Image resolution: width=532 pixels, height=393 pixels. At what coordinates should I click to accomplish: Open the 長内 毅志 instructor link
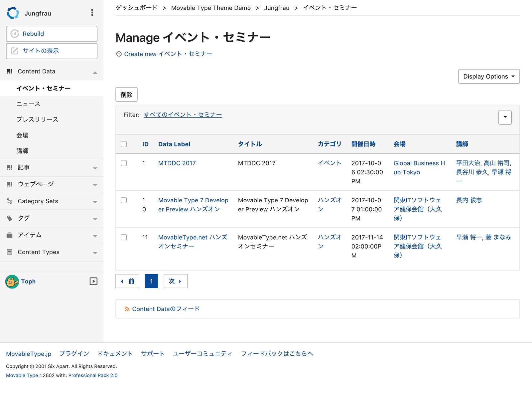(x=469, y=200)
